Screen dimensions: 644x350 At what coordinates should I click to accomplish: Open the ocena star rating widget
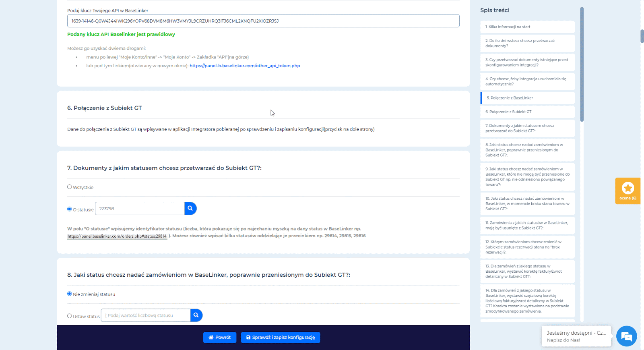(627, 191)
